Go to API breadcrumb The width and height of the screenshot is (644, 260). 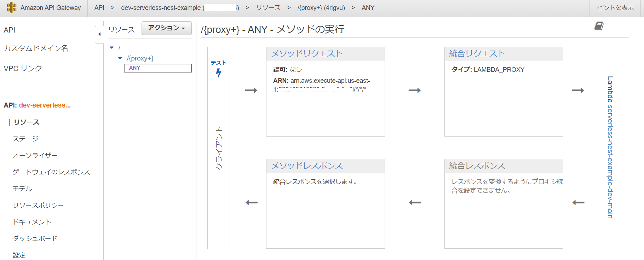coord(99,8)
